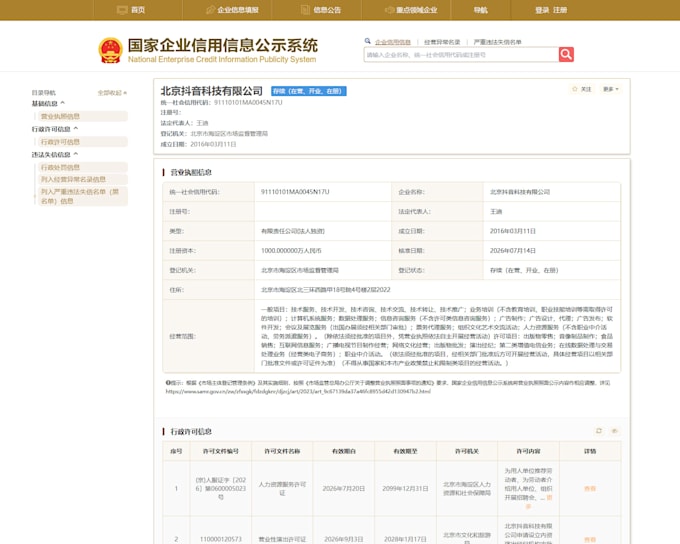Click the red search magnifier button

(566, 54)
